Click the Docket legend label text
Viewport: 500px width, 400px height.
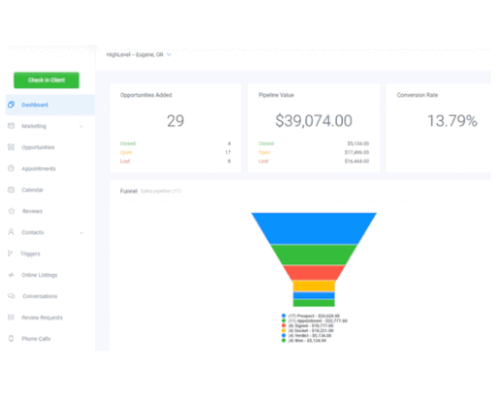311,331
